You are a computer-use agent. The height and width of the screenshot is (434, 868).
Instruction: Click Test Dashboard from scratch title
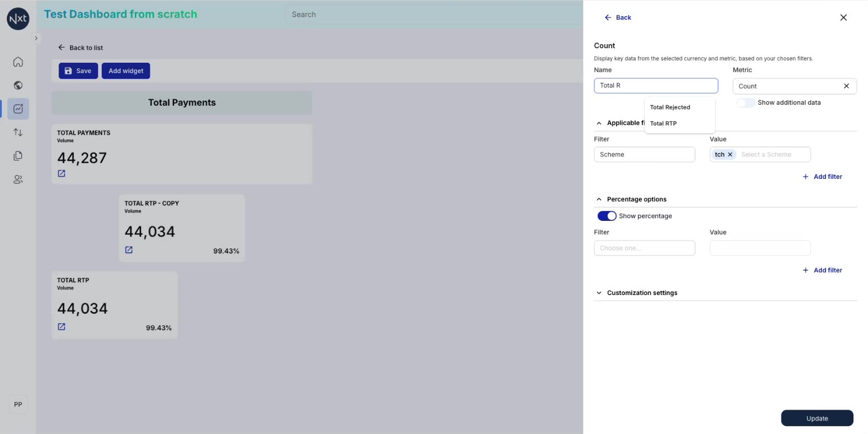click(x=120, y=15)
